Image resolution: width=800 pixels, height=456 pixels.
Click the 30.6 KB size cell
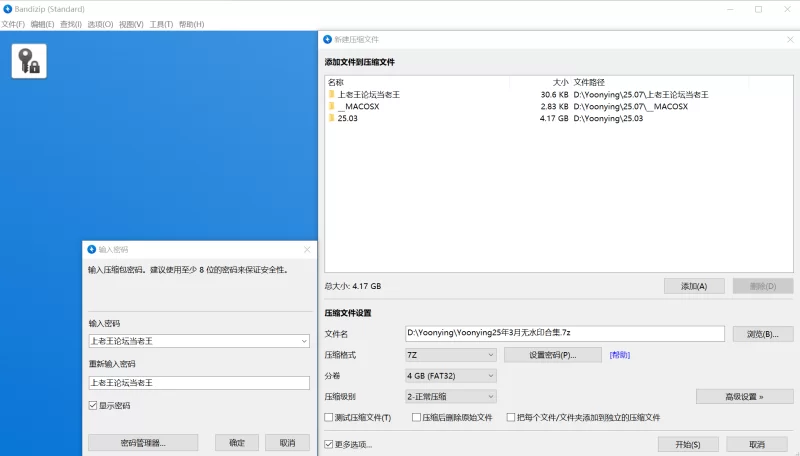point(554,94)
